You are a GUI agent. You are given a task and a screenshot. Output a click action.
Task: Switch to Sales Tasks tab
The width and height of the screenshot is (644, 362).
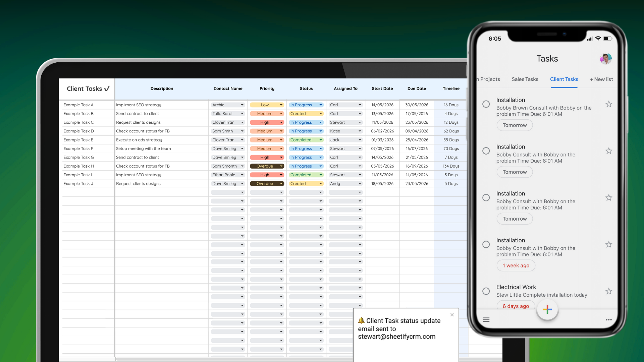tap(525, 79)
